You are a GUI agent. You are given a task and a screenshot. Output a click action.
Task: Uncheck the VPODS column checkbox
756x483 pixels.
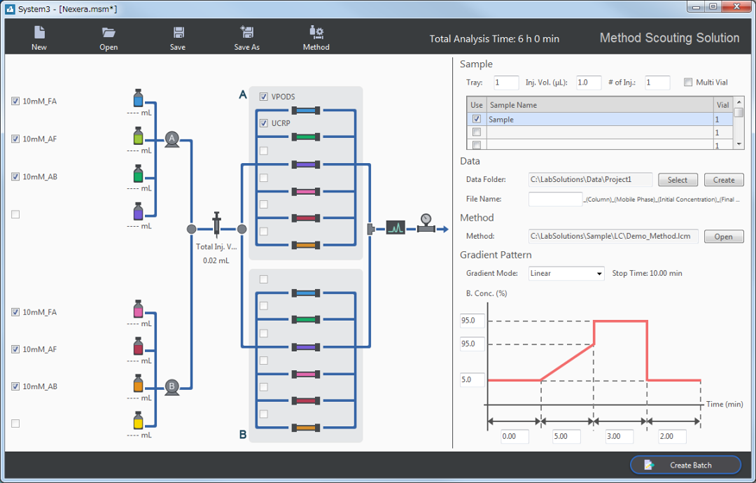click(x=264, y=97)
